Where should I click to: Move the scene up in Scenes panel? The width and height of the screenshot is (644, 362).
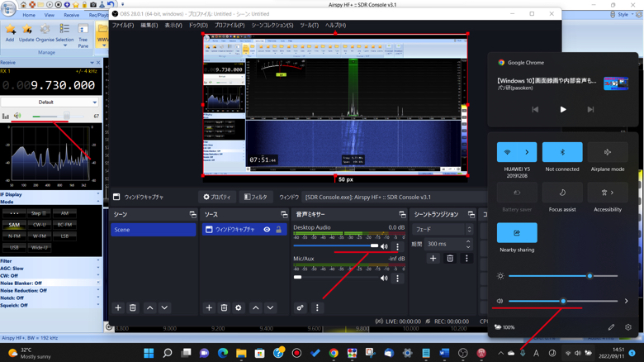[x=150, y=307]
